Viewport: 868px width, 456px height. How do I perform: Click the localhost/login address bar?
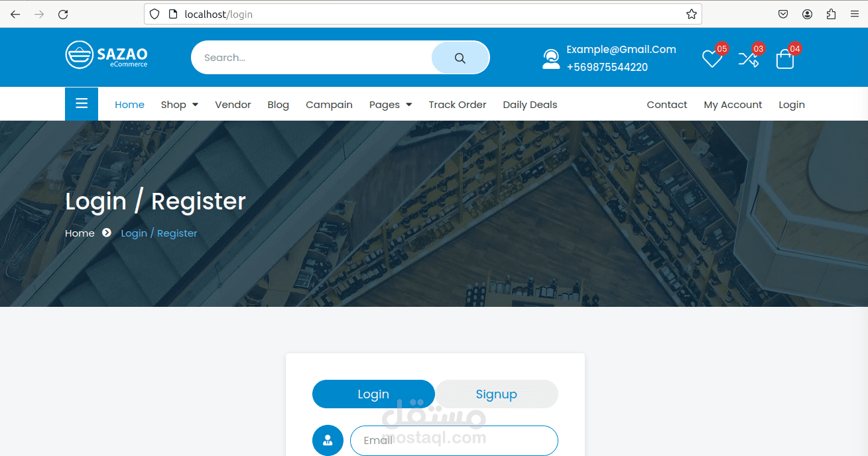point(422,14)
